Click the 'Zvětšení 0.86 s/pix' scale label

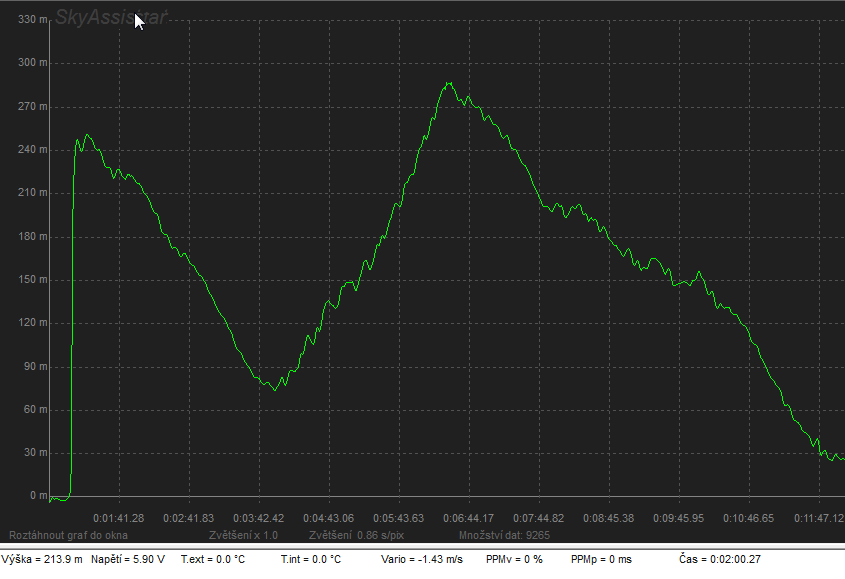click(x=356, y=536)
